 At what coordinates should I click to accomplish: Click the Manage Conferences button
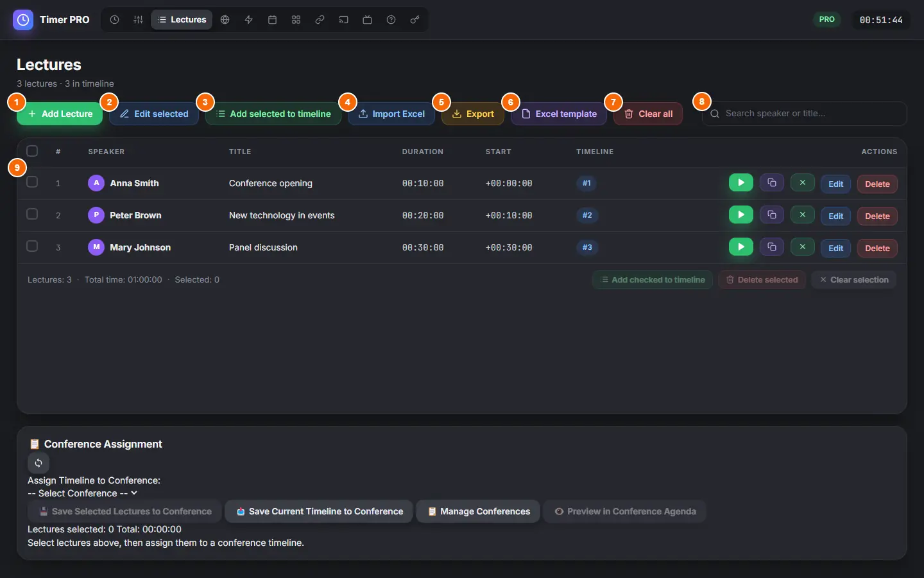[x=478, y=511]
